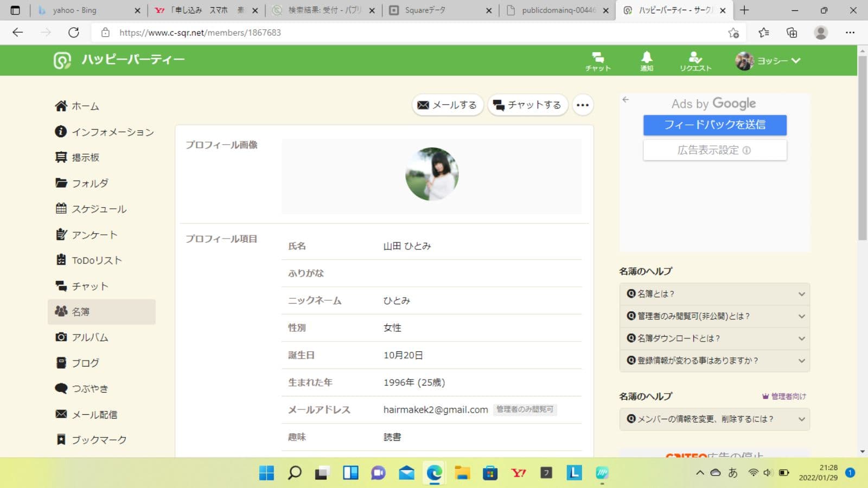Expand 管理者のみ閲覧可(非公開)とは? question

click(714, 316)
